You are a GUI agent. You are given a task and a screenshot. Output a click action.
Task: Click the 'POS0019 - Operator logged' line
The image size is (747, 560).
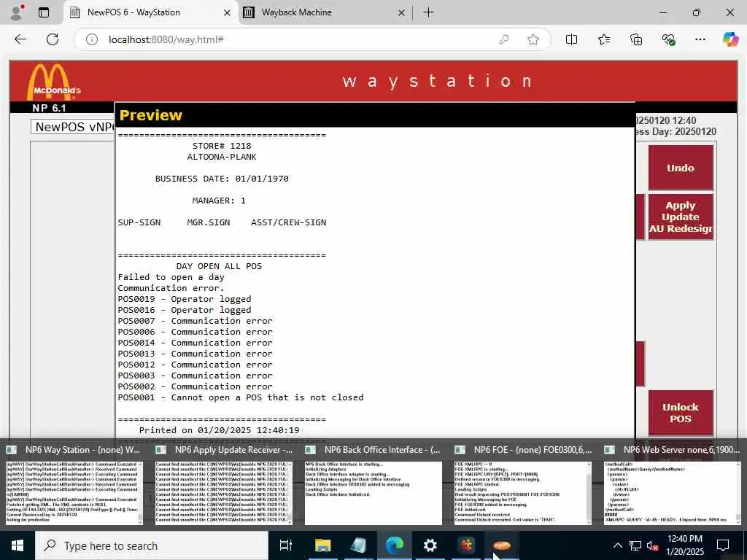[185, 299]
